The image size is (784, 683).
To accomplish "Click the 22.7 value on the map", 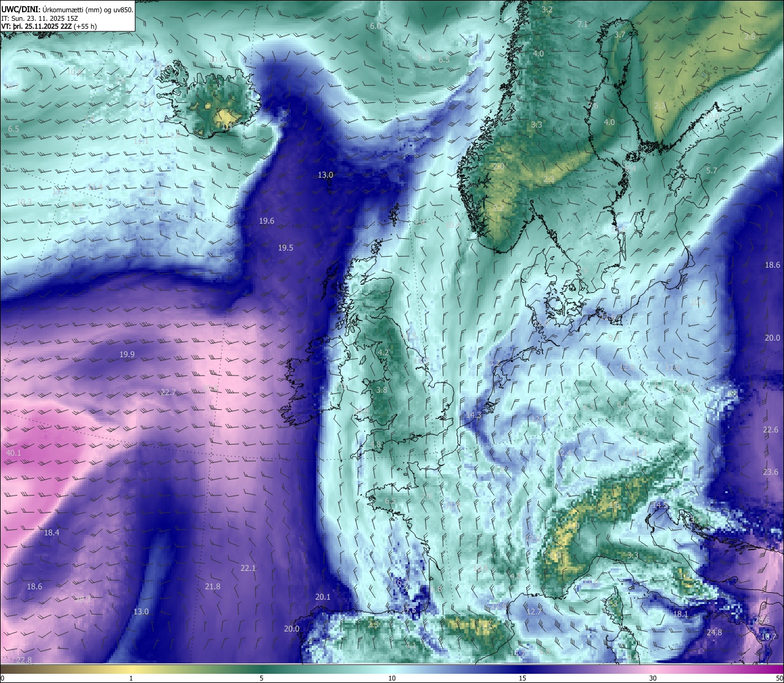I will 168,393.
